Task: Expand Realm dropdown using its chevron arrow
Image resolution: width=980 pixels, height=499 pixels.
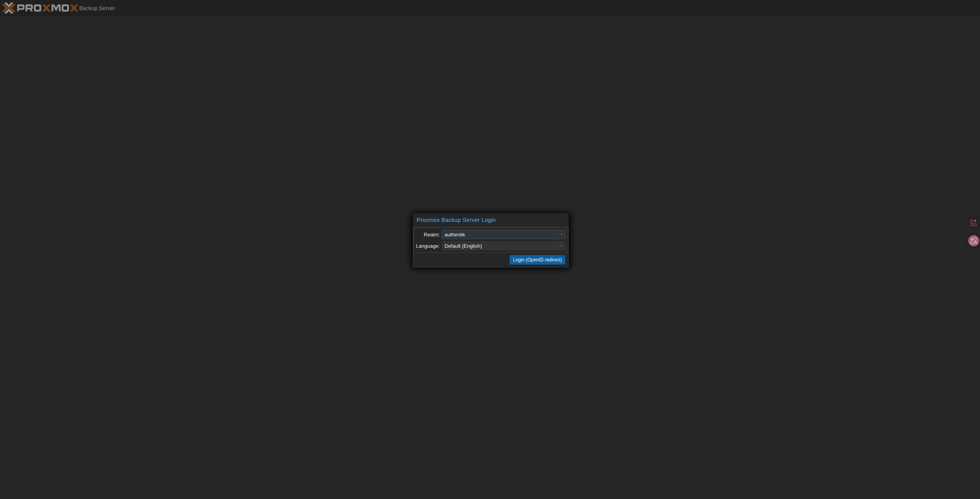Action: coord(561,234)
